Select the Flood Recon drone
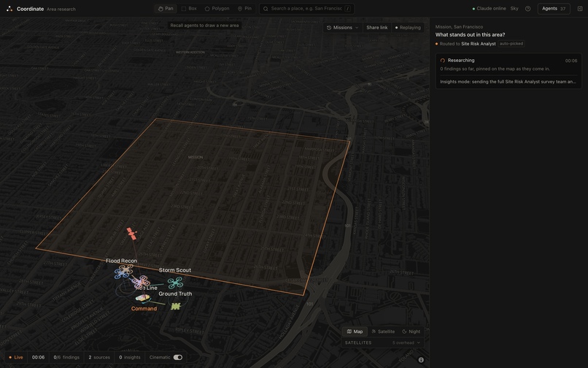This screenshot has height=368, width=588. (123, 271)
